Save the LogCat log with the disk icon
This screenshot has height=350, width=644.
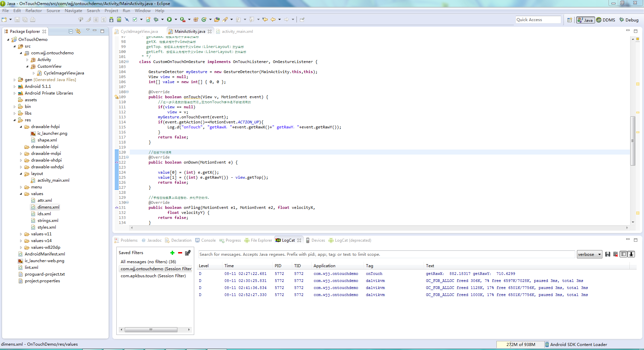point(608,254)
